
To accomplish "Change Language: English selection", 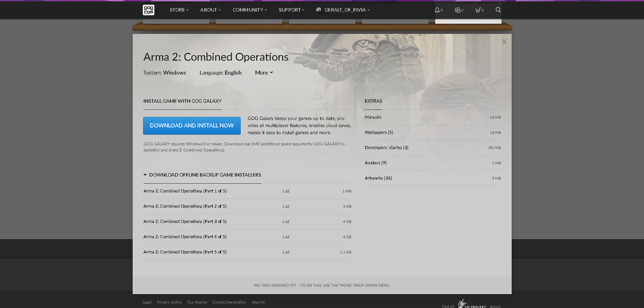I will pyautogui.click(x=221, y=73).
